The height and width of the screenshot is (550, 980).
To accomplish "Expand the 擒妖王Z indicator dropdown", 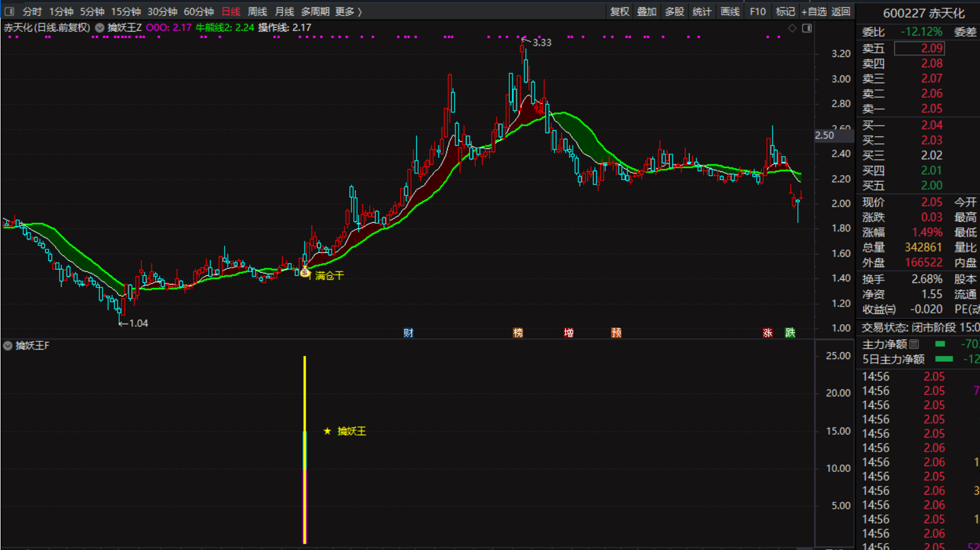I will click(100, 28).
